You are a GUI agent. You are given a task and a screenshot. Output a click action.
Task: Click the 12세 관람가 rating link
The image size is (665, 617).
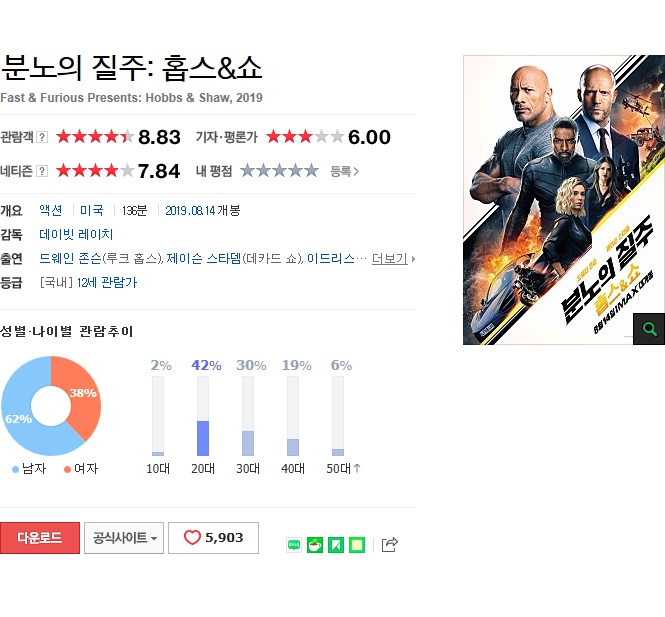pos(107,283)
